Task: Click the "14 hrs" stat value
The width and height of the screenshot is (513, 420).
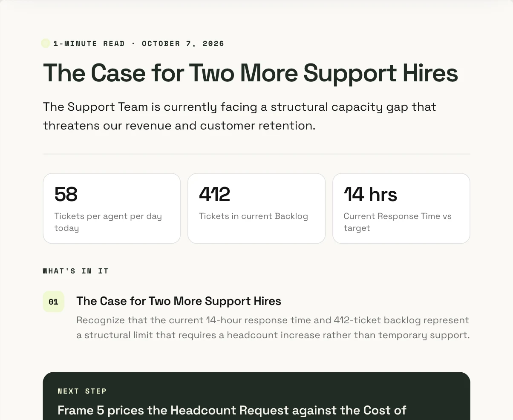Action: [x=371, y=194]
